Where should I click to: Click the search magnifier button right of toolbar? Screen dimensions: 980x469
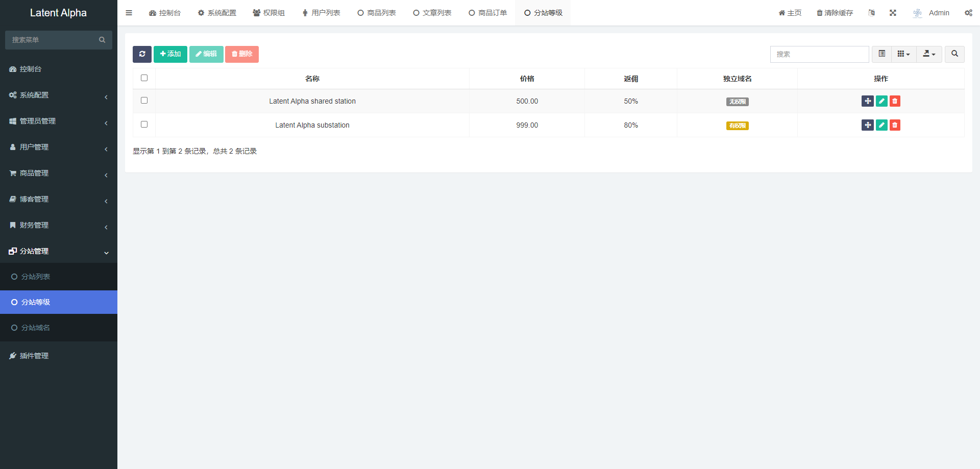[x=954, y=54]
